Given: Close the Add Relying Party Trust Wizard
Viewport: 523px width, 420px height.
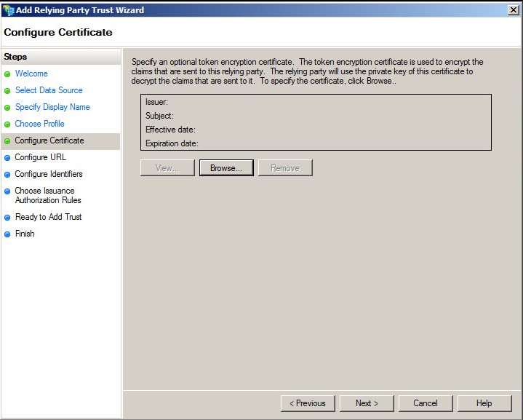Looking at the screenshot, I should (514, 10).
